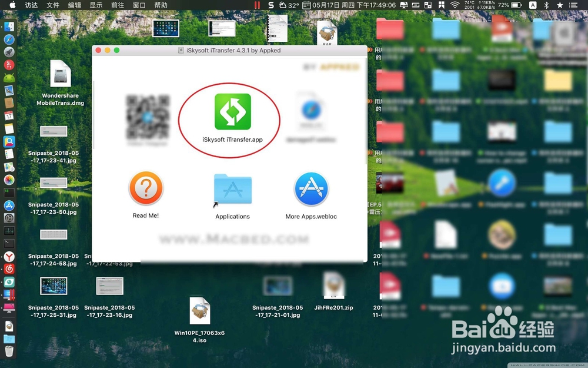The height and width of the screenshot is (368, 588).
Task: Click the blurred QR code image
Action: pos(148,117)
